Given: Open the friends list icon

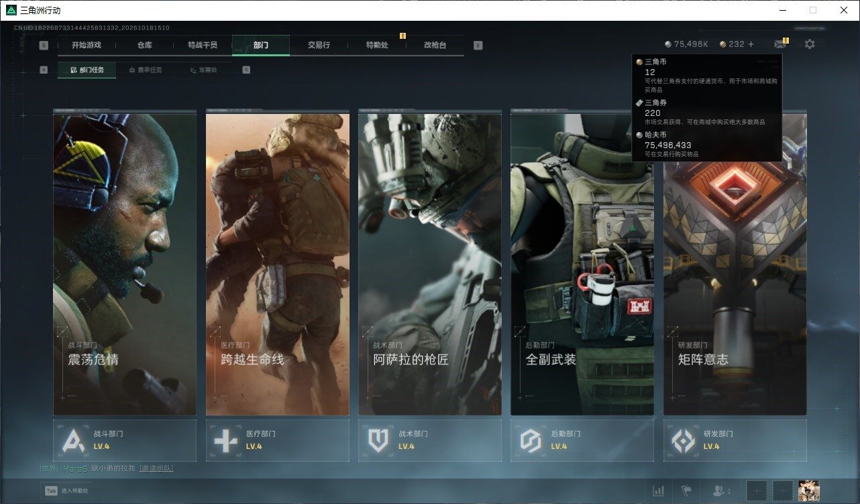Looking at the screenshot, I should [722, 491].
